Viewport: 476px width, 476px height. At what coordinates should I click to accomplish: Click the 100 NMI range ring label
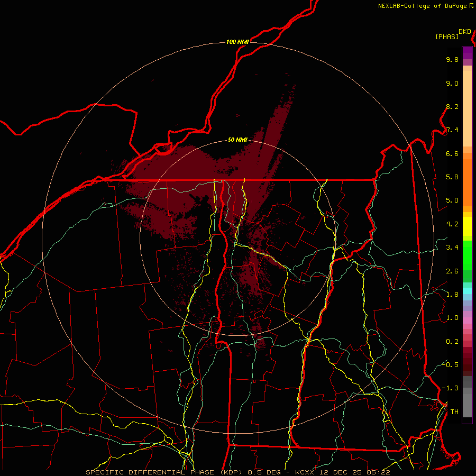pyautogui.click(x=237, y=42)
